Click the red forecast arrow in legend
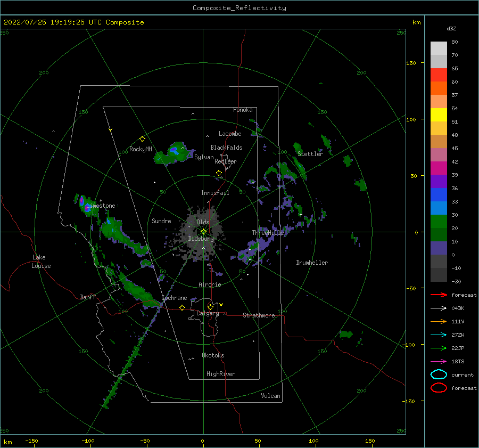This screenshot has width=479, height=448. click(x=439, y=295)
